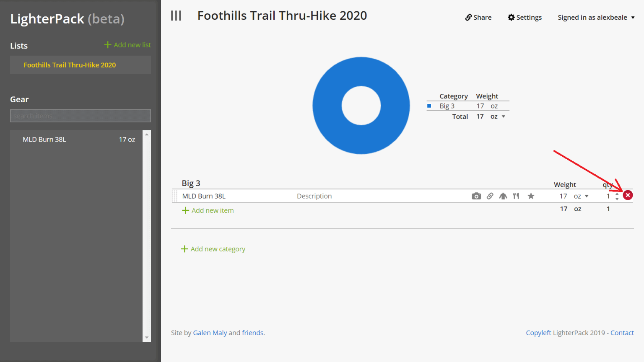Click the camera image icon for MLD Burn 38L
This screenshot has height=362, width=644.
(x=476, y=196)
